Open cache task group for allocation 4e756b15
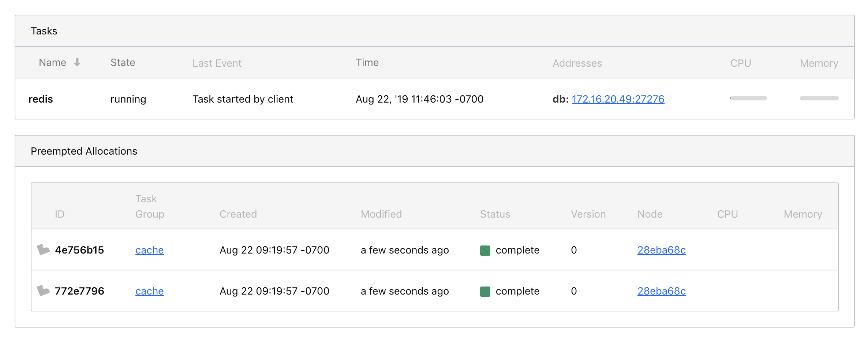 coord(149,250)
